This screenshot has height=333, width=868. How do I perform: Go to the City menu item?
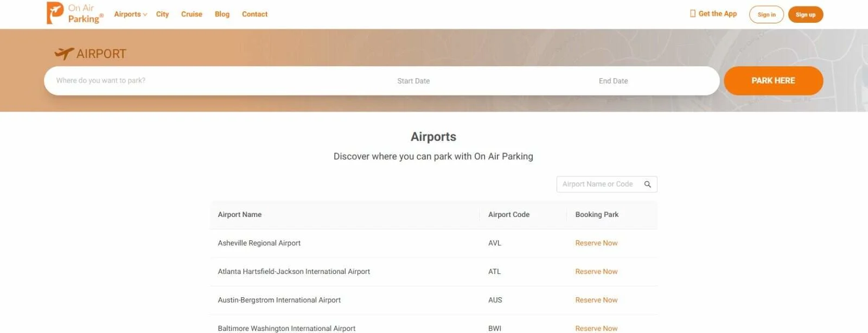pyautogui.click(x=162, y=14)
